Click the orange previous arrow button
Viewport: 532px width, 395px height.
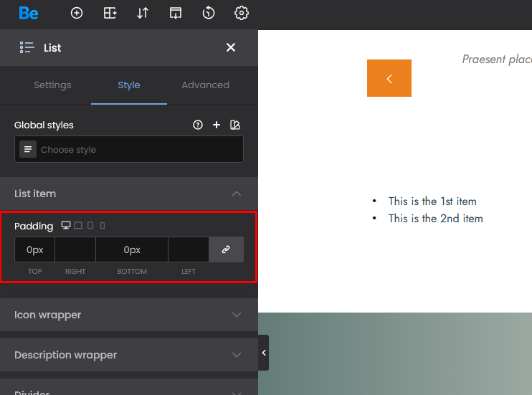389,78
